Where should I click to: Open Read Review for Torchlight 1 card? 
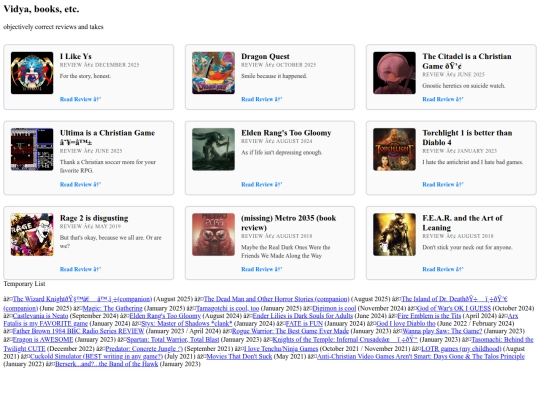pyautogui.click(x=443, y=185)
